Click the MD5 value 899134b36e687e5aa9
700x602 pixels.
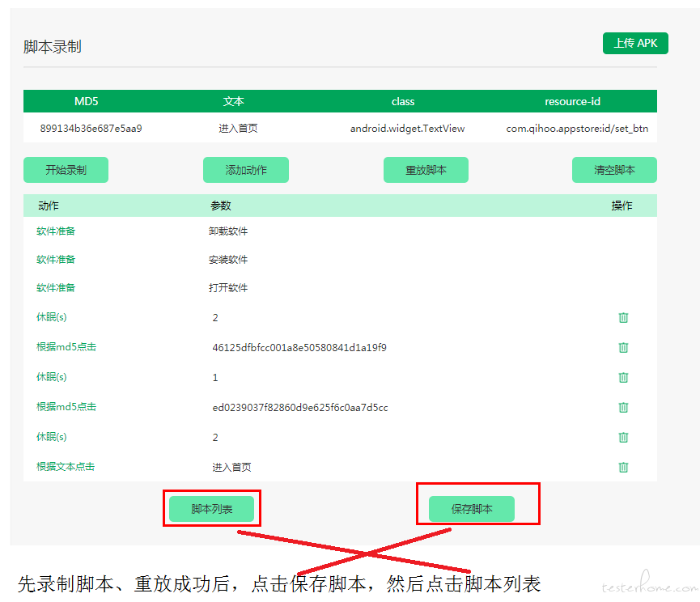tap(91, 129)
